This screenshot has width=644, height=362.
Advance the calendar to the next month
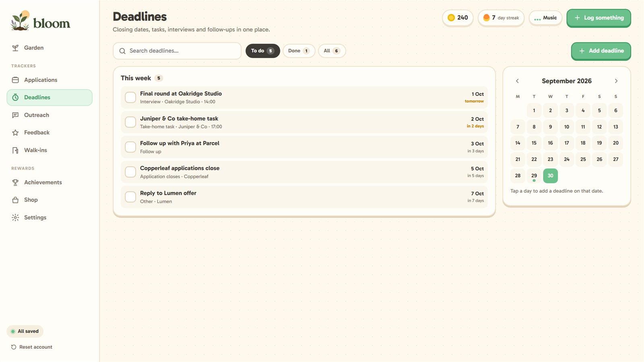[x=616, y=81]
